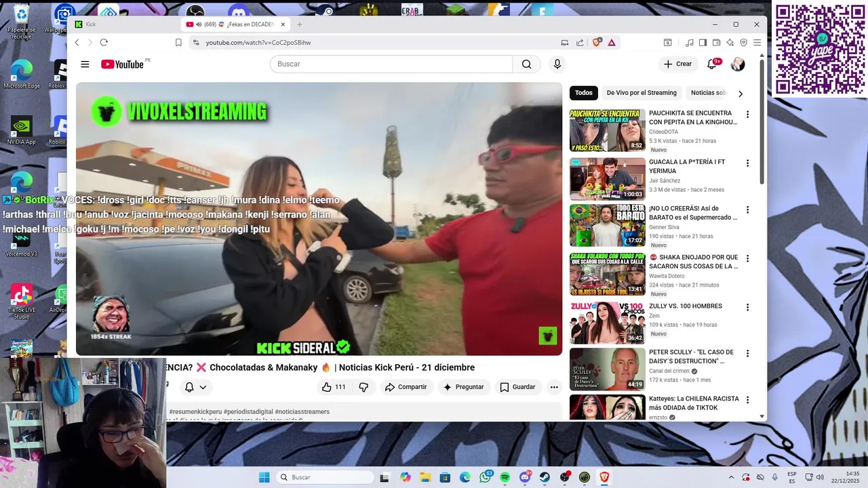Image resolution: width=868 pixels, height=488 pixels.
Task: Open PAUCHIKITA SE ENCUENTRA video thumbnail
Action: (x=608, y=130)
